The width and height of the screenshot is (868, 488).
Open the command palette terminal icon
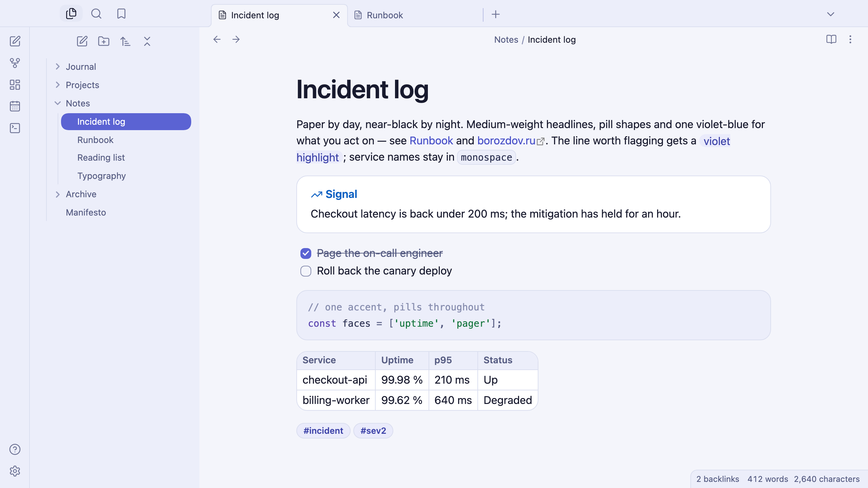(x=15, y=128)
